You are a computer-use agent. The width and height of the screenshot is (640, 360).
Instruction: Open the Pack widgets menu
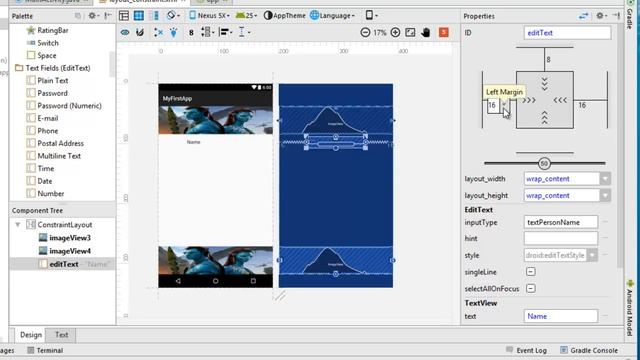click(x=207, y=32)
